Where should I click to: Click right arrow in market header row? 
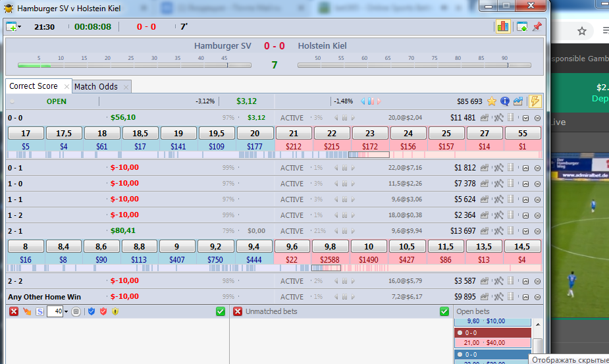[379, 101]
